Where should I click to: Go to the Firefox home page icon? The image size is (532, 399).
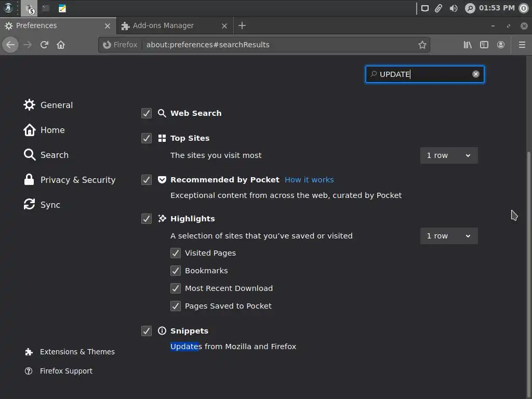(x=61, y=45)
